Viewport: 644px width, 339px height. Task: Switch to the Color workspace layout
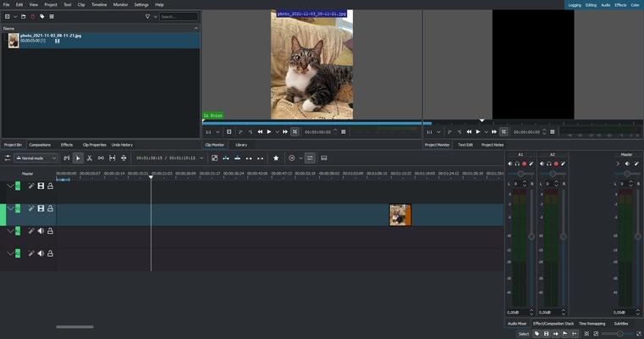click(635, 5)
